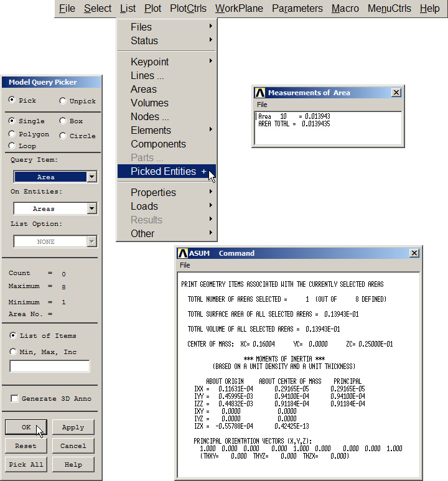
Task: Click the Reset button in picker
Action: (x=26, y=446)
